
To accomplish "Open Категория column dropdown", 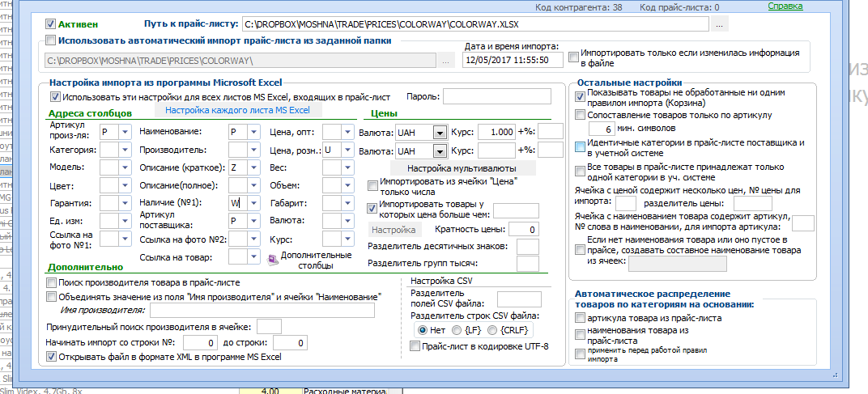I will click(126, 150).
